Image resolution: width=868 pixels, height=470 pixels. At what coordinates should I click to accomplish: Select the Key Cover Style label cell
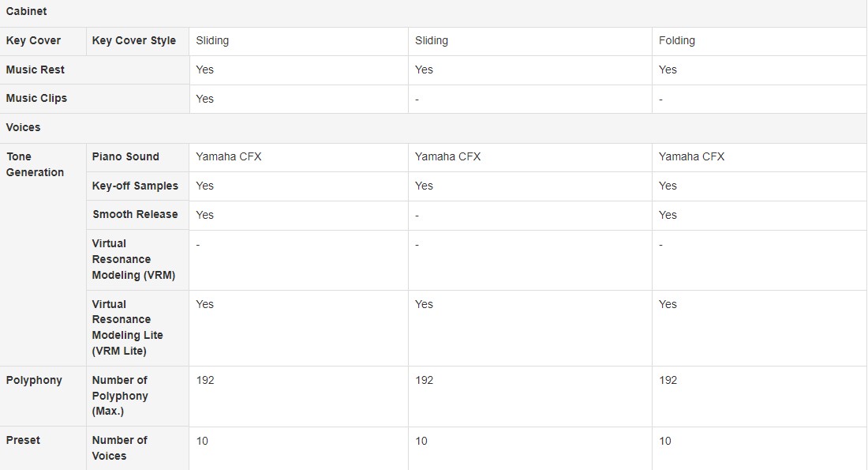click(x=134, y=41)
